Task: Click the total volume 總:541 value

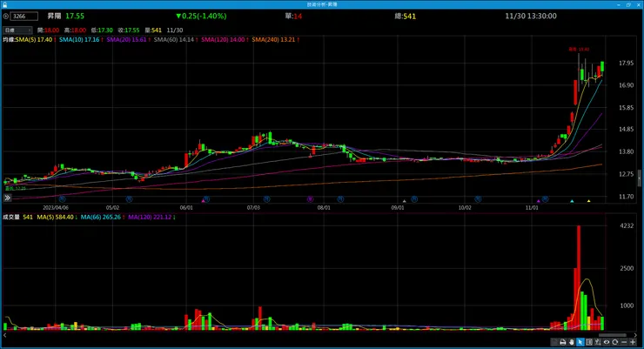Action: (406, 16)
